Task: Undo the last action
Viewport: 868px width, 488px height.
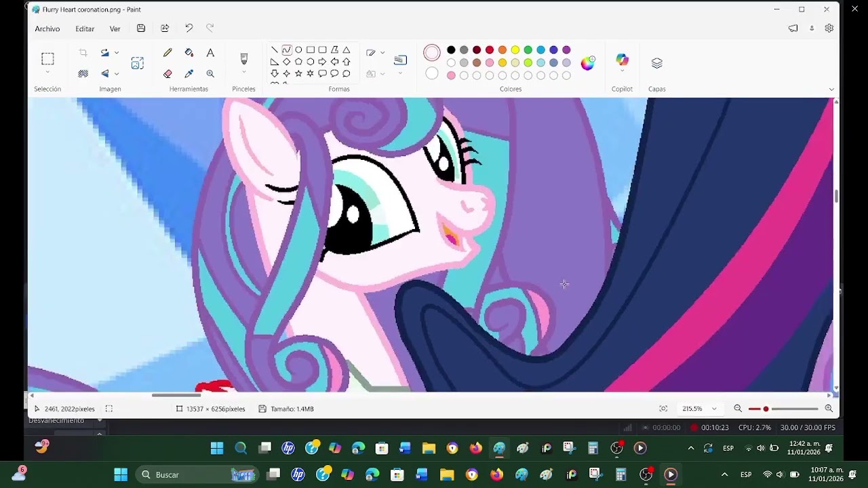Action: click(189, 28)
